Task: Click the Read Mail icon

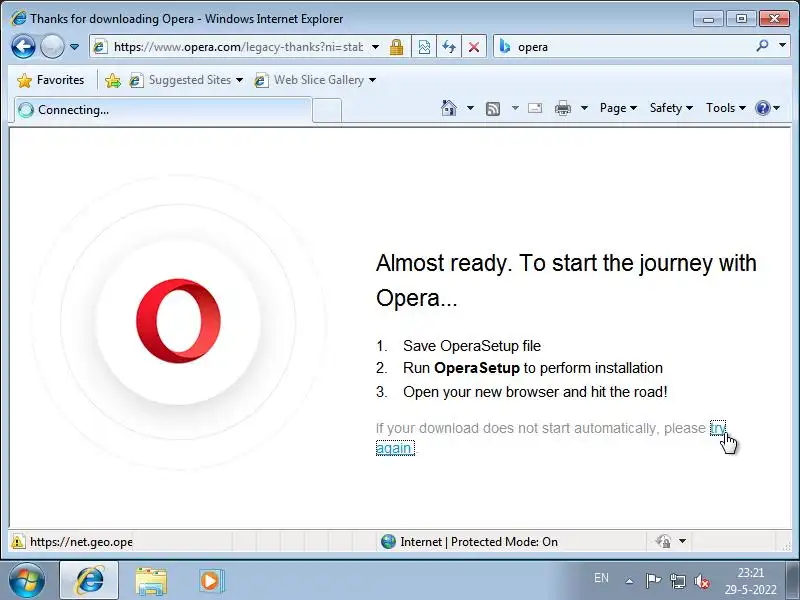Action: click(x=535, y=108)
